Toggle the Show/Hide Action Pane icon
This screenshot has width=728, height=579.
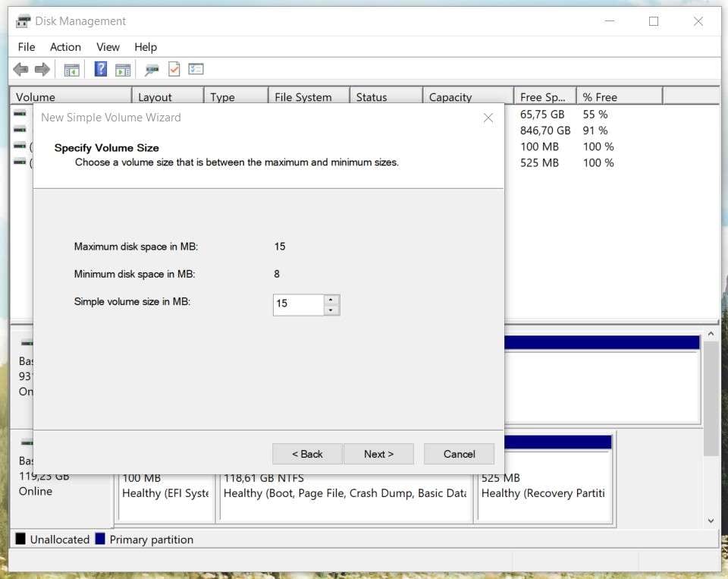(x=123, y=70)
